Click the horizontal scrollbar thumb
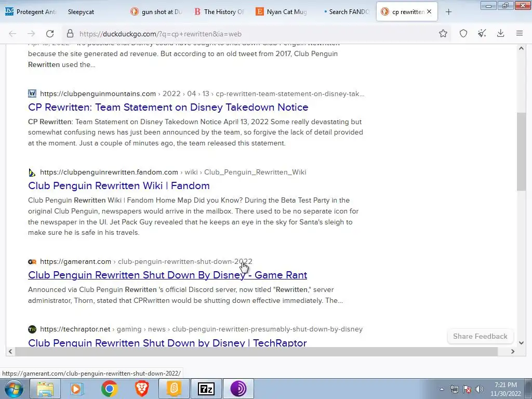The width and height of the screenshot is (532, 399). 257,352
